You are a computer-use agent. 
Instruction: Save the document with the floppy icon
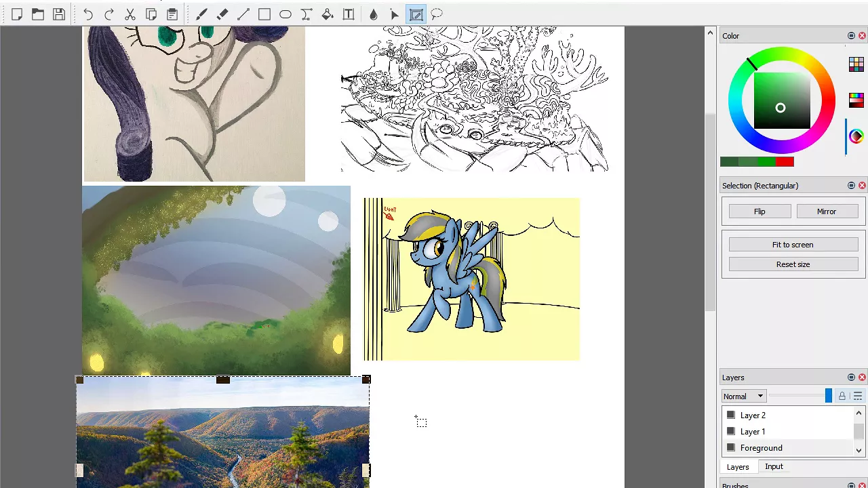pyautogui.click(x=59, y=14)
